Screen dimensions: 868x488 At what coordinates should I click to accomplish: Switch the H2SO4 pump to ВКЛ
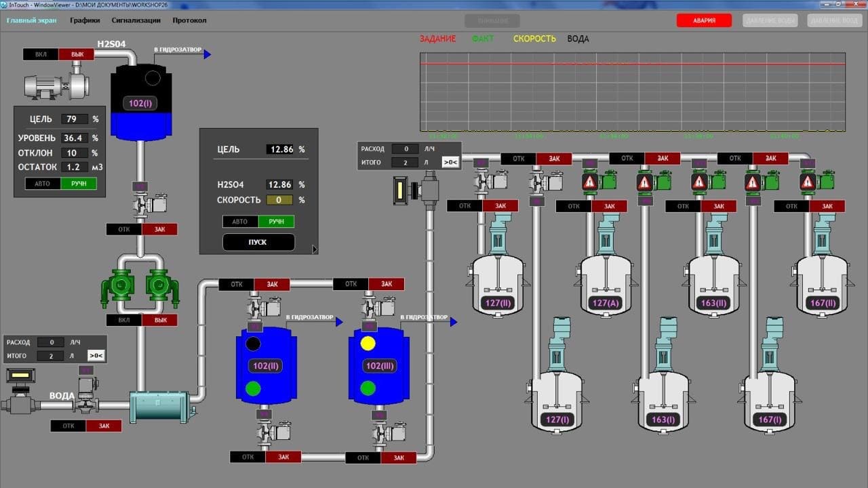coord(39,54)
